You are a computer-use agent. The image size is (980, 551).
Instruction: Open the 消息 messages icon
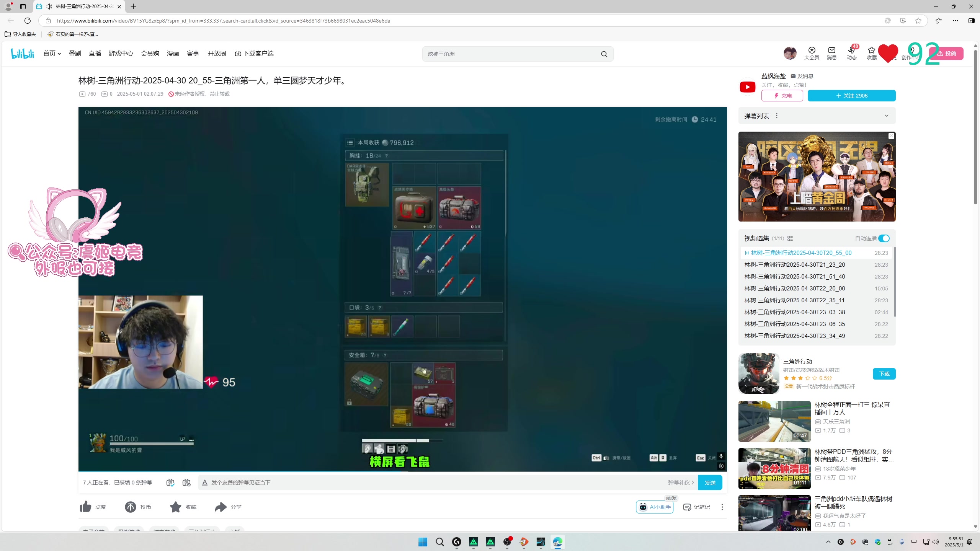[831, 53]
